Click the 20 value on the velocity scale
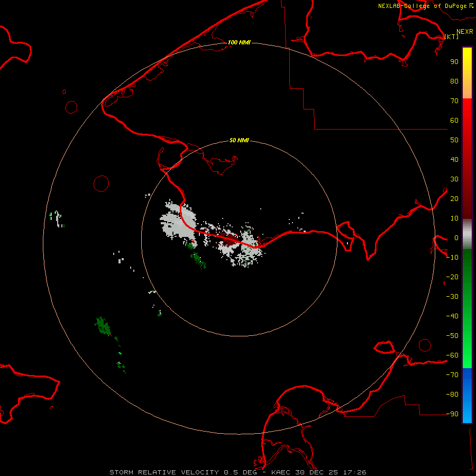 [x=454, y=198]
